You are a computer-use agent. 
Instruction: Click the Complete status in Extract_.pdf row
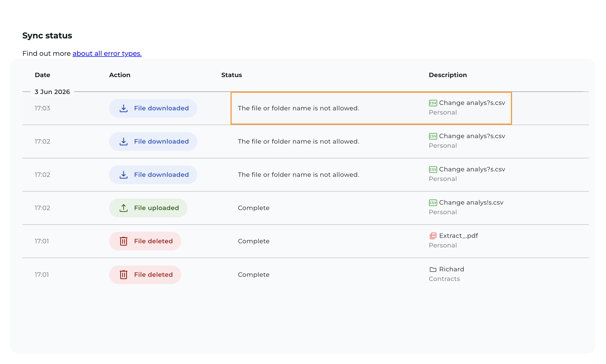click(x=254, y=241)
